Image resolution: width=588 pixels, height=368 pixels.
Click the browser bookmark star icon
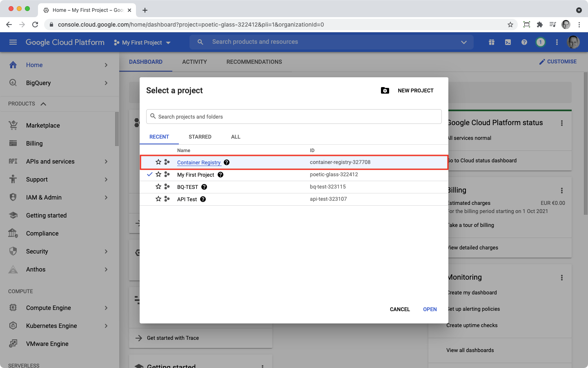click(x=510, y=25)
